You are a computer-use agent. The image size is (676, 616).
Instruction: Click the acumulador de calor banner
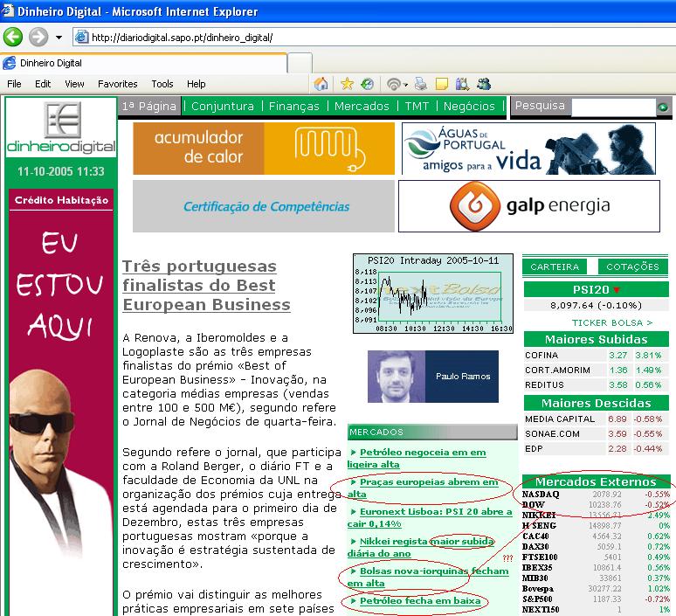(264, 149)
